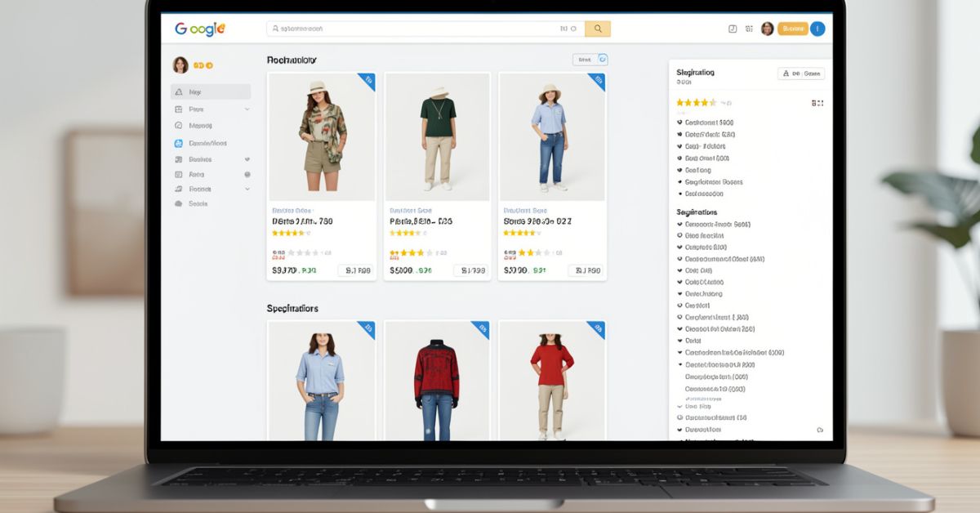Click the outlined button in the right panel header

(801, 74)
